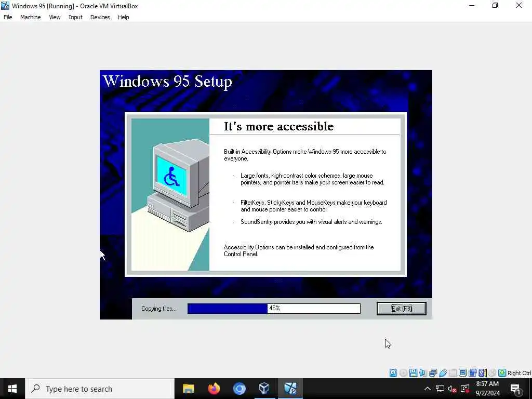The width and height of the screenshot is (532, 399).
Task: Click the 'FilterKeys, StickyKeys and MouseKeys' bullet text
Action: tap(313, 206)
